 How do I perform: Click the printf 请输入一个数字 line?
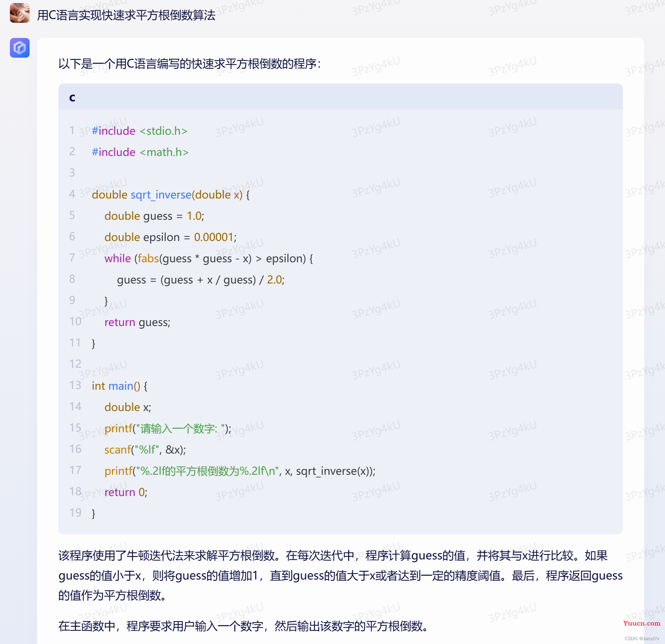tap(168, 428)
